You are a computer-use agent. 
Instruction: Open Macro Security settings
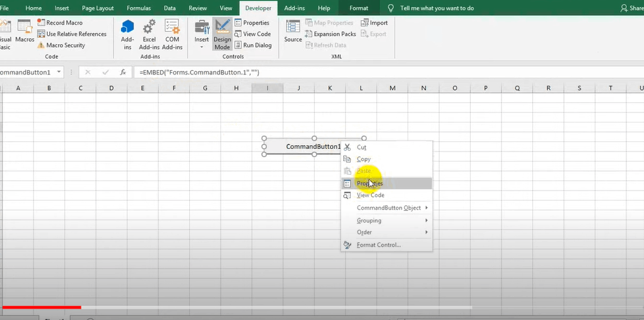61,45
